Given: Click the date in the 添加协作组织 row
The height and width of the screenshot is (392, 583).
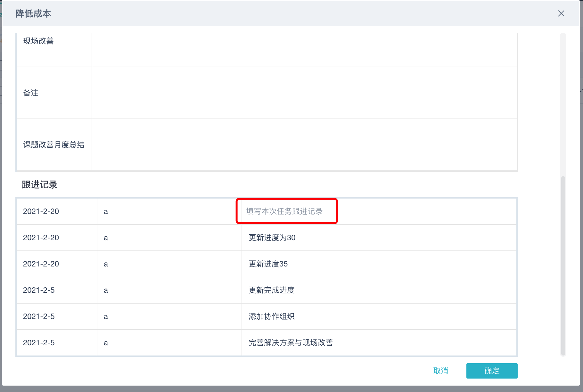Looking at the screenshot, I should pyautogui.click(x=39, y=316).
